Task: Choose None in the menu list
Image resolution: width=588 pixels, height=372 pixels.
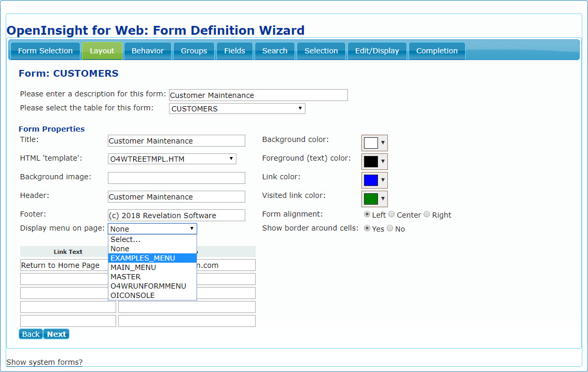Action: click(152, 249)
